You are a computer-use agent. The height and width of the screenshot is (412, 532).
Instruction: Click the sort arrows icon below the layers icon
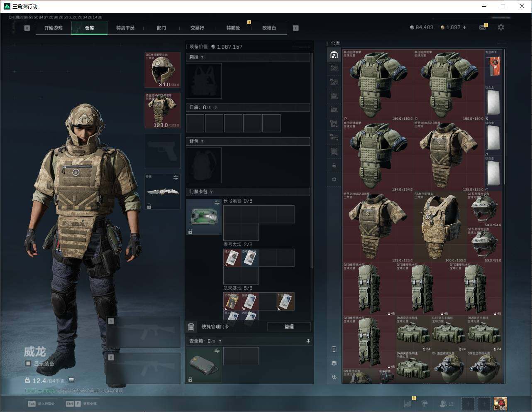(x=334, y=377)
